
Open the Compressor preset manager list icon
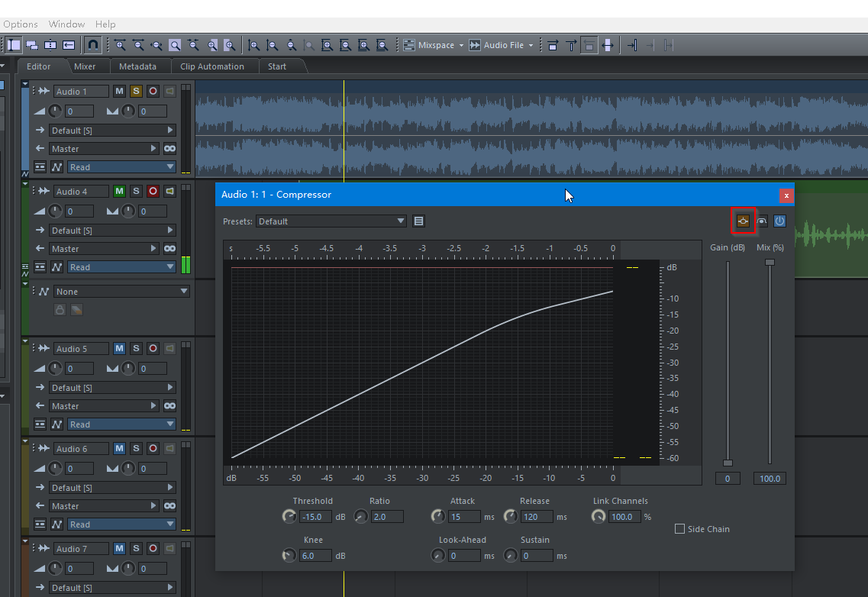point(418,221)
